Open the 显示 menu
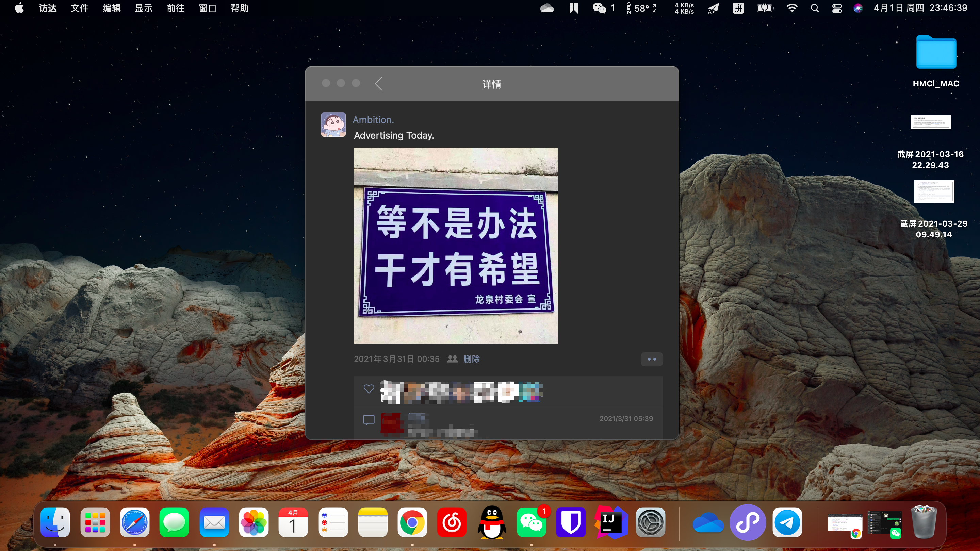The height and width of the screenshot is (551, 980). 143,8
